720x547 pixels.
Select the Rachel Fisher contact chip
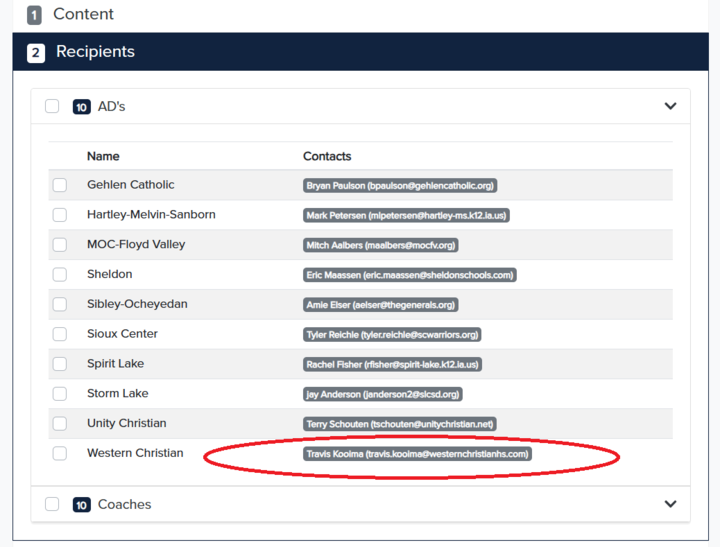393,364
